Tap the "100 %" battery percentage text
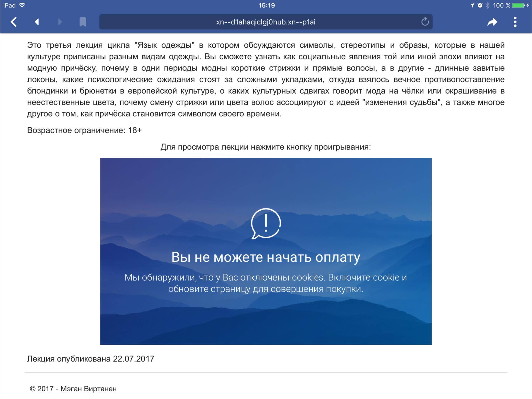This screenshot has width=532, height=399. (502, 5)
